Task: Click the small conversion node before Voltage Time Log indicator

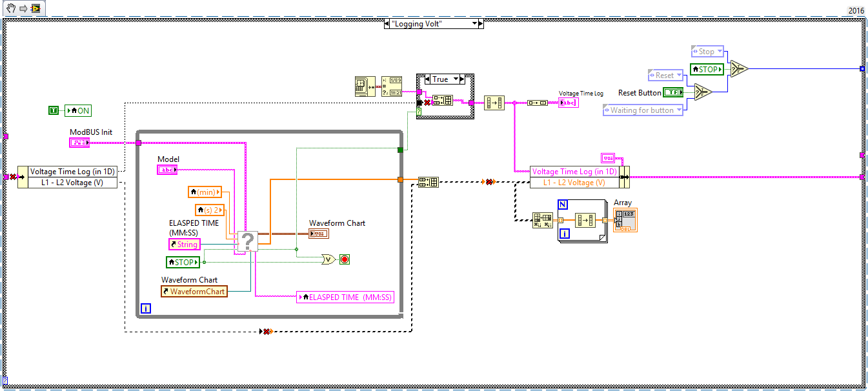Action: (x=537, y=103)
